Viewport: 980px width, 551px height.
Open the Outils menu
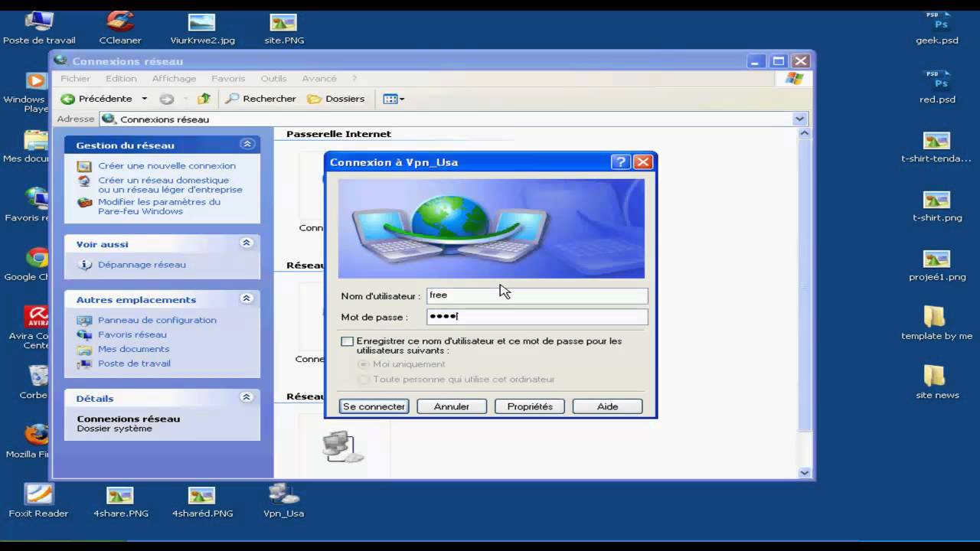[273, 78]
